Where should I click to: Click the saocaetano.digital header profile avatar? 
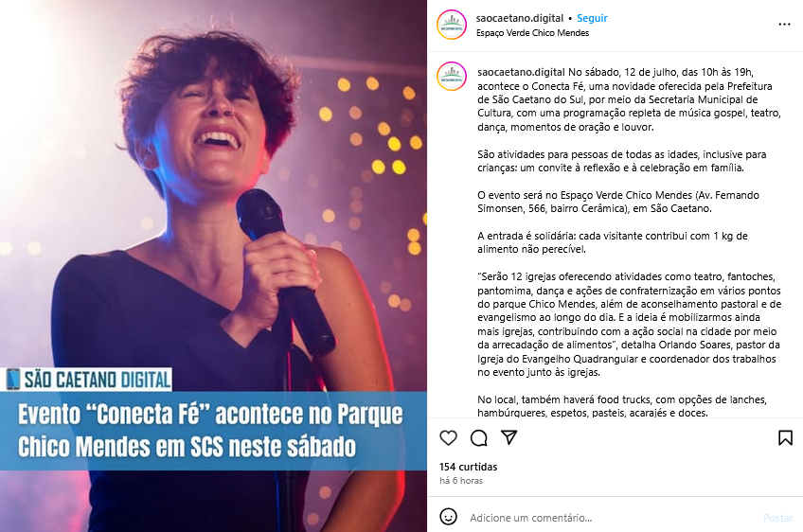click(452, 25)
